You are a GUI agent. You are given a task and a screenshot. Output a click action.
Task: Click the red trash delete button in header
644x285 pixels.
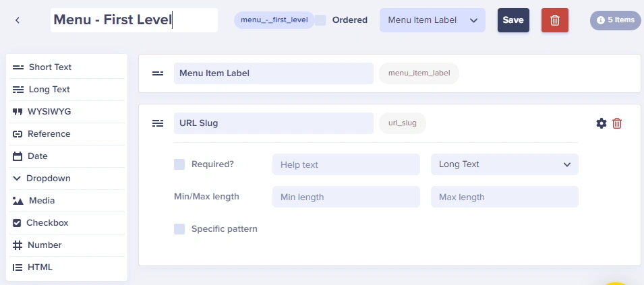(555, 20)
